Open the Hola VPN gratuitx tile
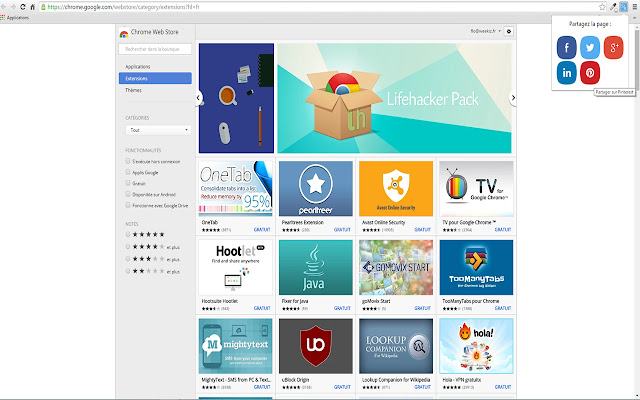The width and height of the screenshot is (640, 400). (x=476, y=354)
